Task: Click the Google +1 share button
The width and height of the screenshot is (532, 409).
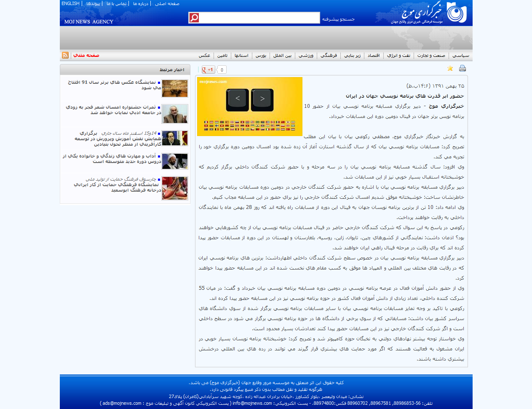Action: [208, 70]
